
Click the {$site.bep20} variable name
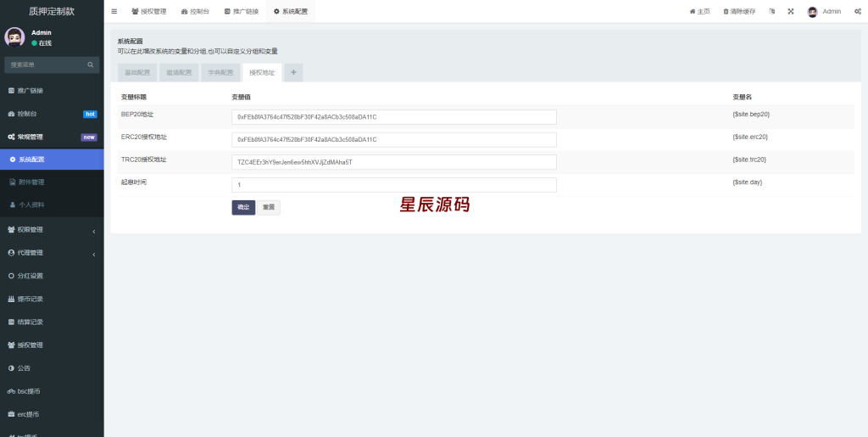(751, 114)
